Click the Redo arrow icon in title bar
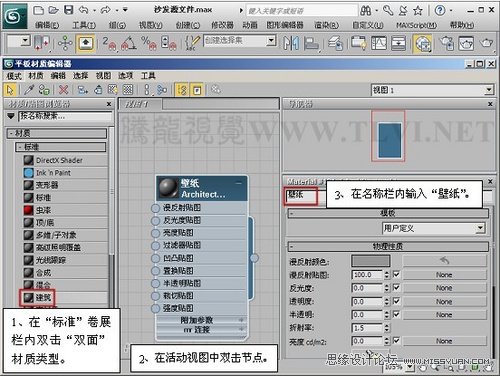Image resolution: width=500 pixels, height=376 pixels. [105, 10]
